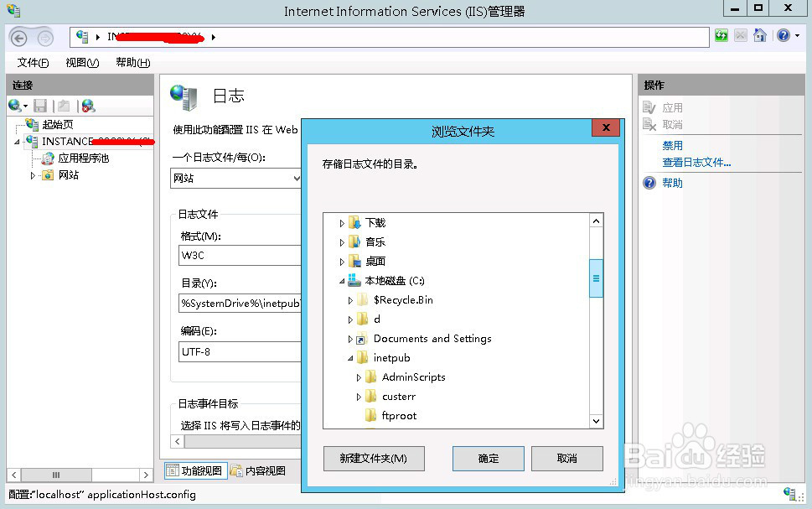Expand Documents and Settings folder

click(350, 339)
